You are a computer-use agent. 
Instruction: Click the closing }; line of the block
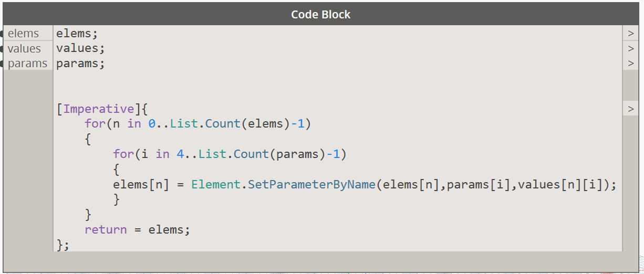(x=63, y=245)
